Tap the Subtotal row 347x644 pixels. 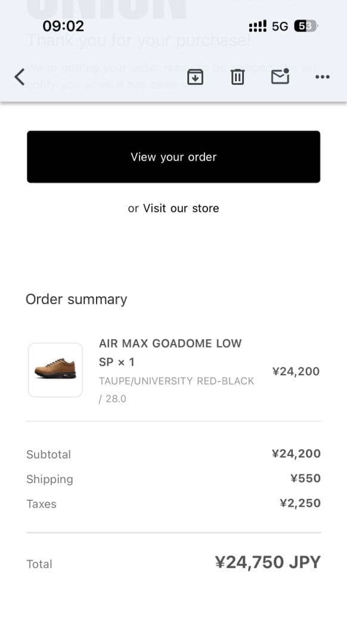point(48,454)
